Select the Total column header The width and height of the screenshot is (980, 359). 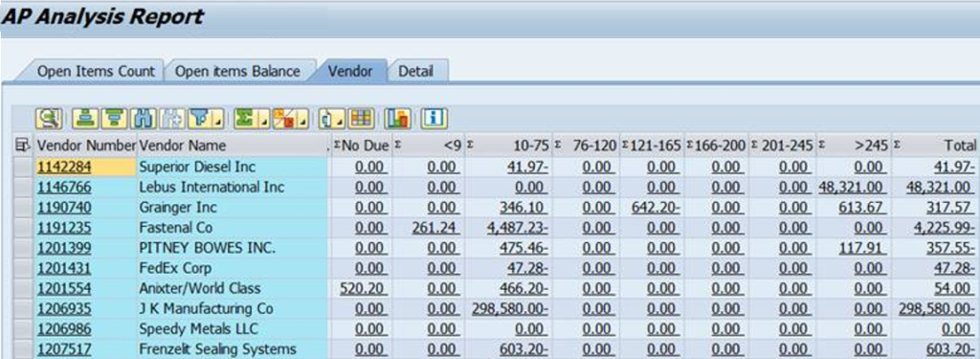pos(936,146)
